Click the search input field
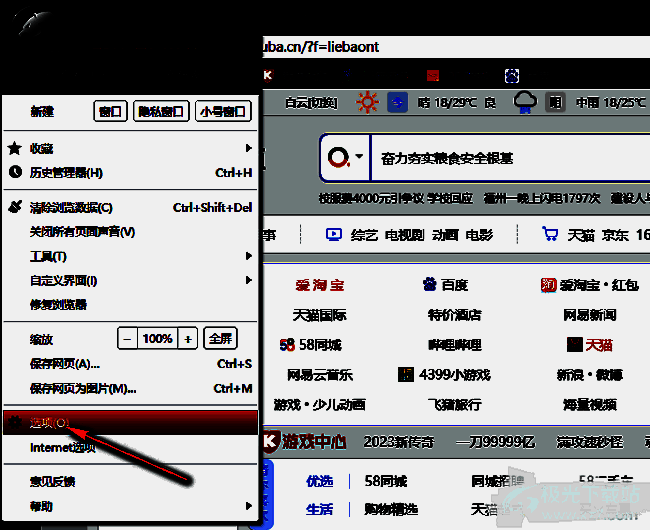650x530 pixels. pos(500,158)
